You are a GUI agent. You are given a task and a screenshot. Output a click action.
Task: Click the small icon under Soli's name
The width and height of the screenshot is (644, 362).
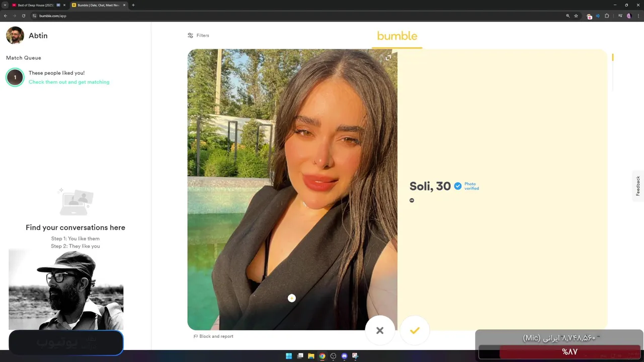pyautogui.click(x=412, y=200)
